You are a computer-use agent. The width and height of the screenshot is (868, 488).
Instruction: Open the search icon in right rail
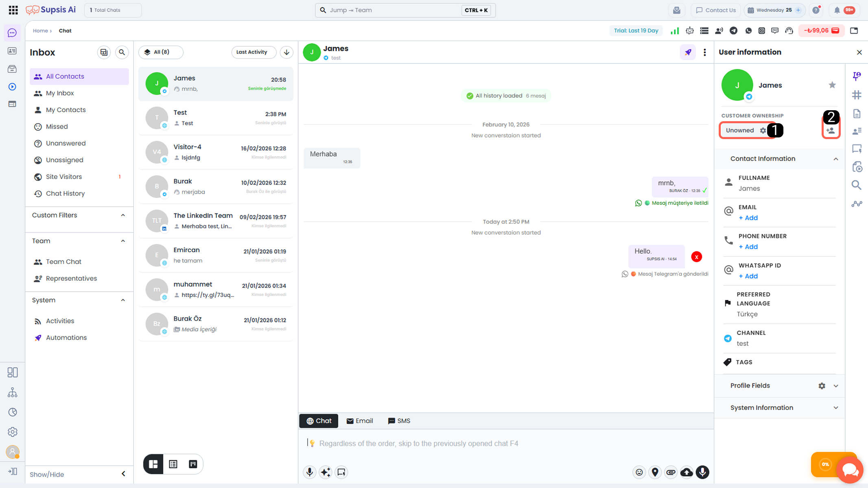(857, 185)
